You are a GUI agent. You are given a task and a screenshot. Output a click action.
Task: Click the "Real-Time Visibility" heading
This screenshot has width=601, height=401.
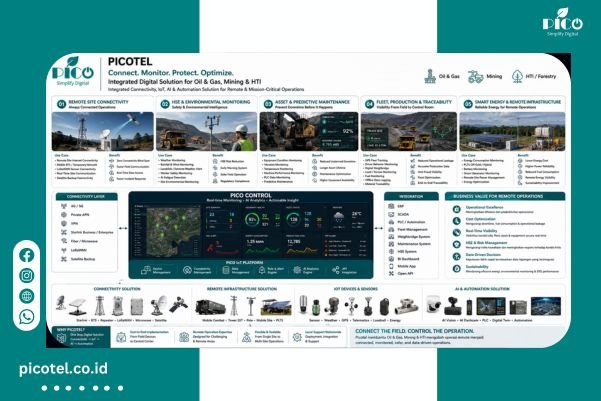[x=481, y=231]
